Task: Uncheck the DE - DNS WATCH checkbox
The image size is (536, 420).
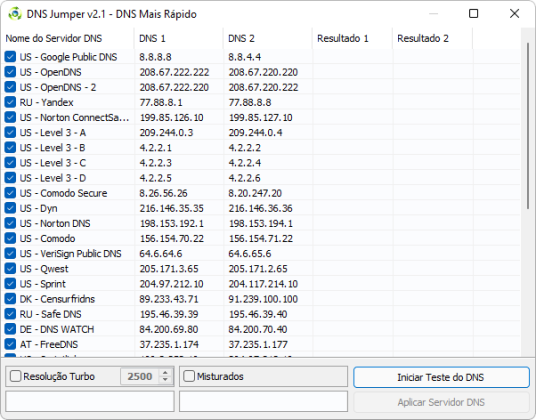Action: (x=10, y=329)
